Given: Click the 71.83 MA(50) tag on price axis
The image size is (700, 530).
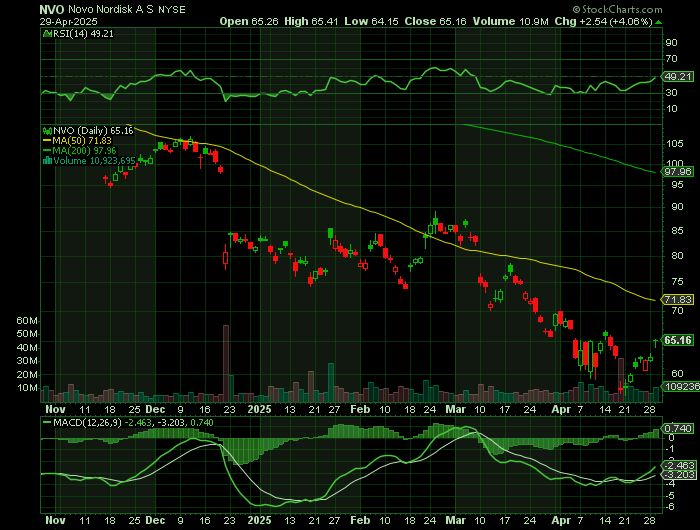Looking at the screenshot, I should 678,300.
